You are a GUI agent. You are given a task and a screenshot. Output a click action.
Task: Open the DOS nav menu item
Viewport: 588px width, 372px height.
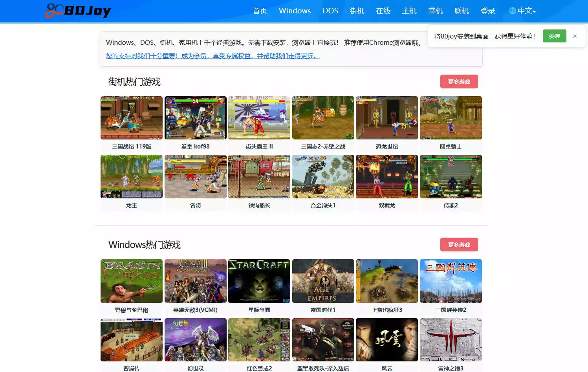330,11
